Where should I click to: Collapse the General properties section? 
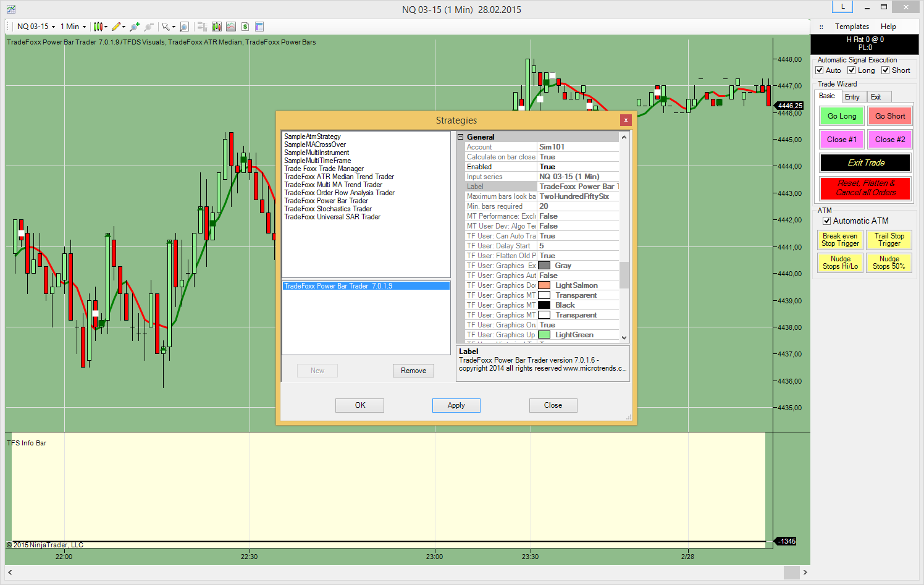point(461,137)
